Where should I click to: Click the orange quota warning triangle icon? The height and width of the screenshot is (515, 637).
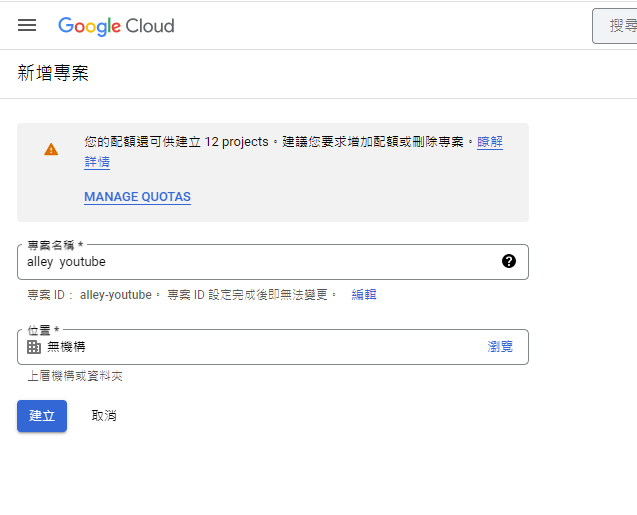(51, 149)
